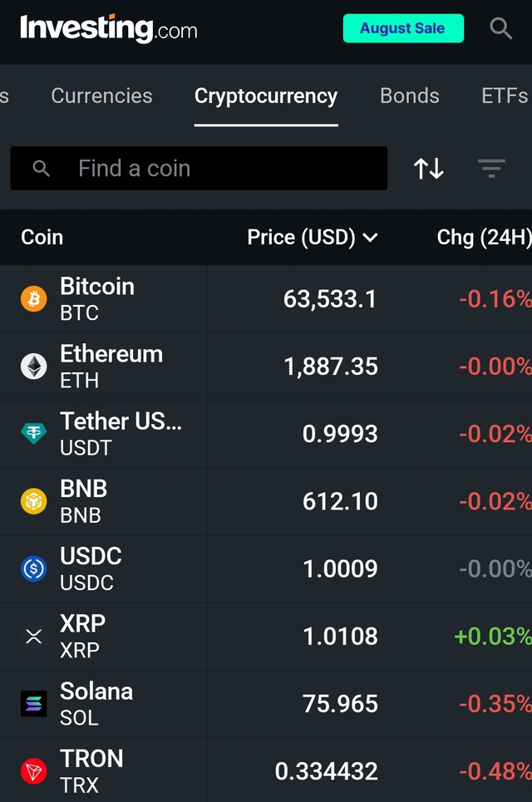Tap the TRON coin logo
This screenshot has width=532, height=802.
pos(34,771)
